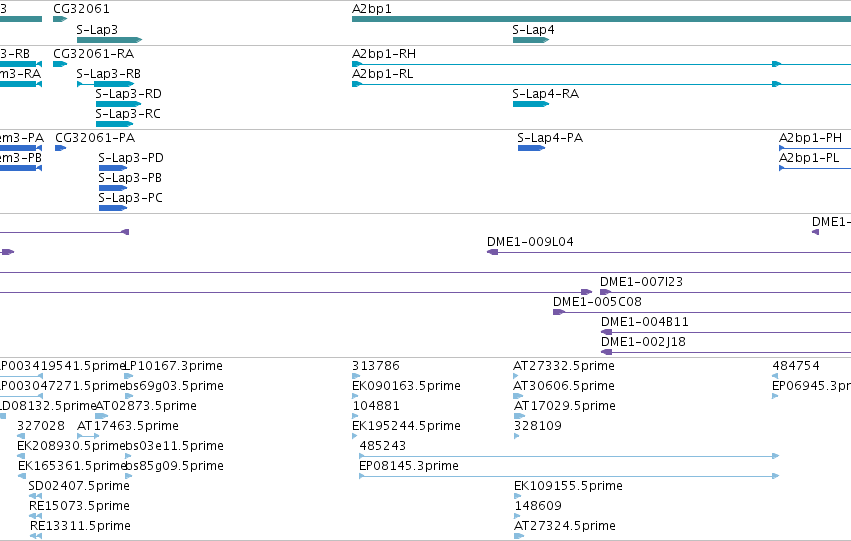The image size is (851, 541).
Task: Select the DME1-004B11 clone label
Action: click(645, 322)
